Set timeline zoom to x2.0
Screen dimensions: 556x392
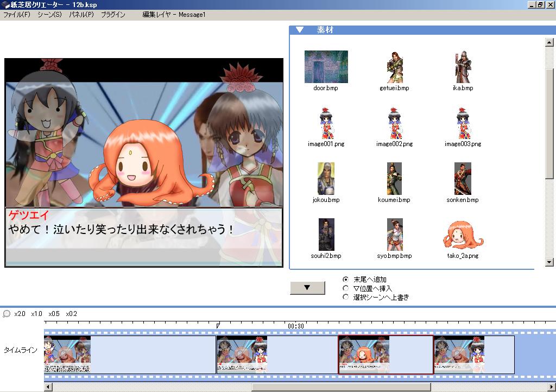[x=20, y=314]
